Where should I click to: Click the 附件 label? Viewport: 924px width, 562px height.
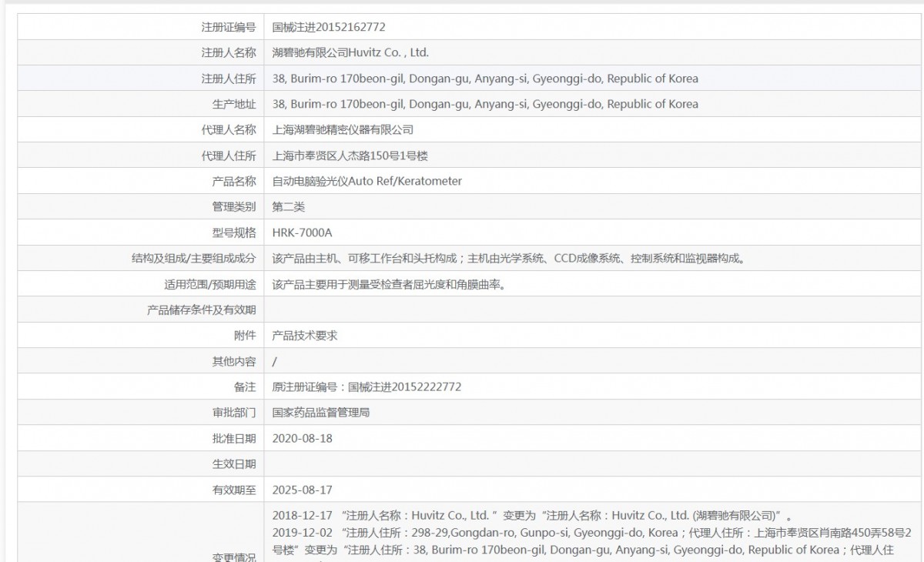click(x=245, y=336)
